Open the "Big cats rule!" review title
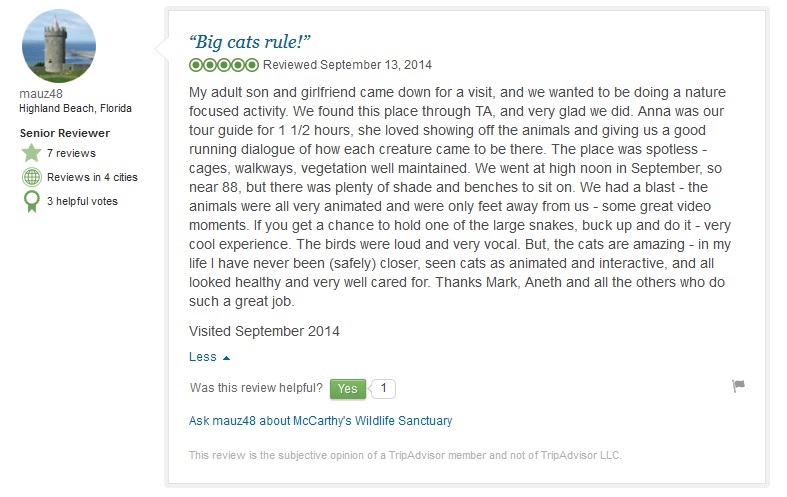 tap(250, 41)
